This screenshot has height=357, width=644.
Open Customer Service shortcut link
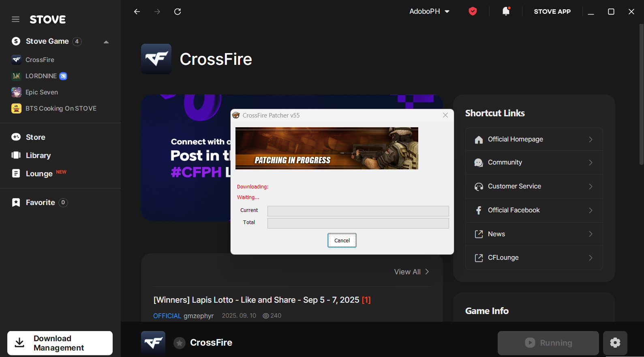[x=534, y=186]
